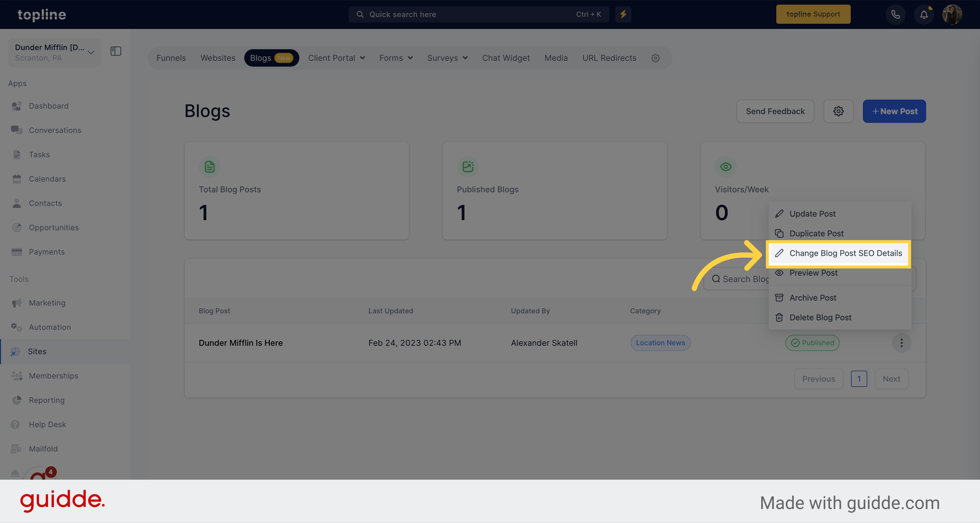Open Help Desk in sidebar
The width and height of the screenshot is (980, 523).
[47, 425]
